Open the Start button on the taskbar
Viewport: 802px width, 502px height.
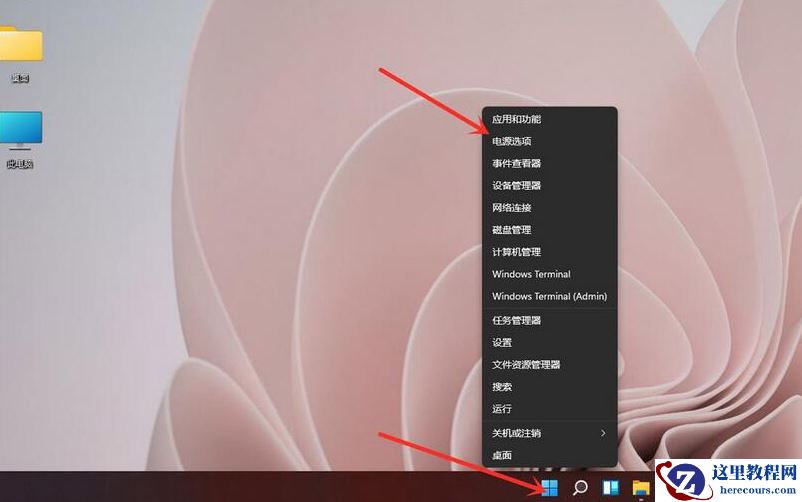[x=549, y=487]
